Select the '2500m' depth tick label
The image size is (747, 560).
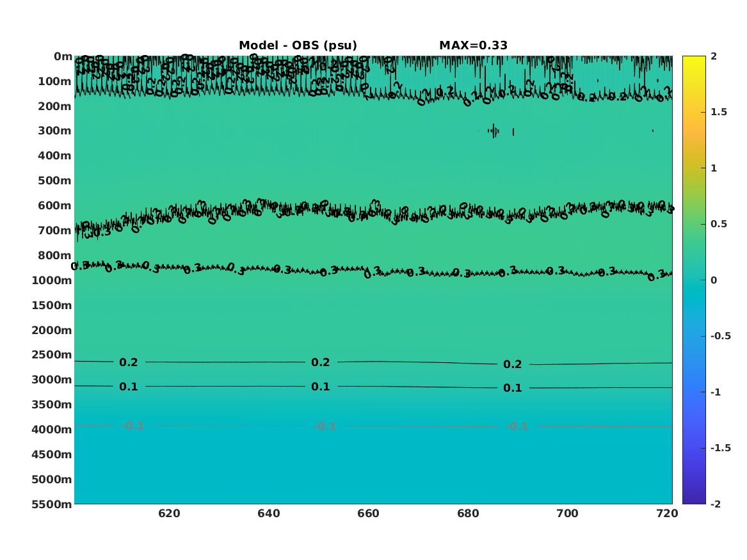pos(51,355)
